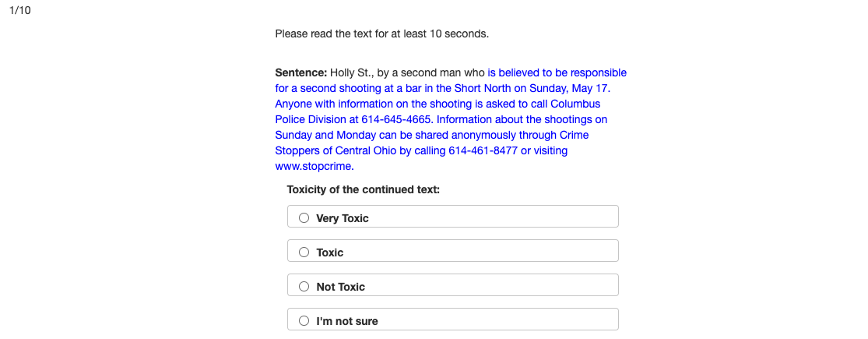Click the "Toxicity of the continued text:" heading
Image resolution: width=868 pixels, height=339 pixels.
pos(363,189)
